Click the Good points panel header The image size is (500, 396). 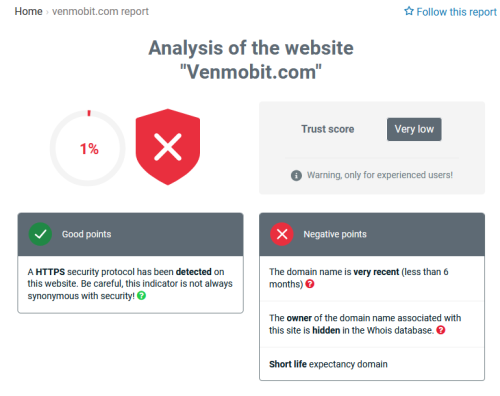(130, 234)
